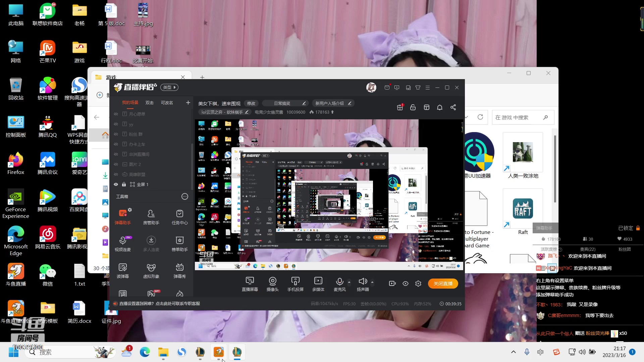Add 手机投屏 source
This screenshot has height=362, width=644.
(x=296, y=284)
